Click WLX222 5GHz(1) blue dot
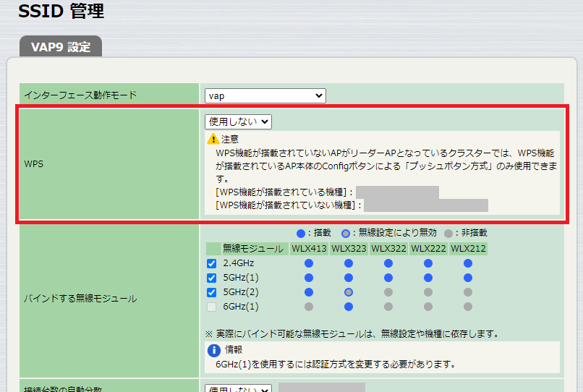583x392 pixels. point(428,278)
